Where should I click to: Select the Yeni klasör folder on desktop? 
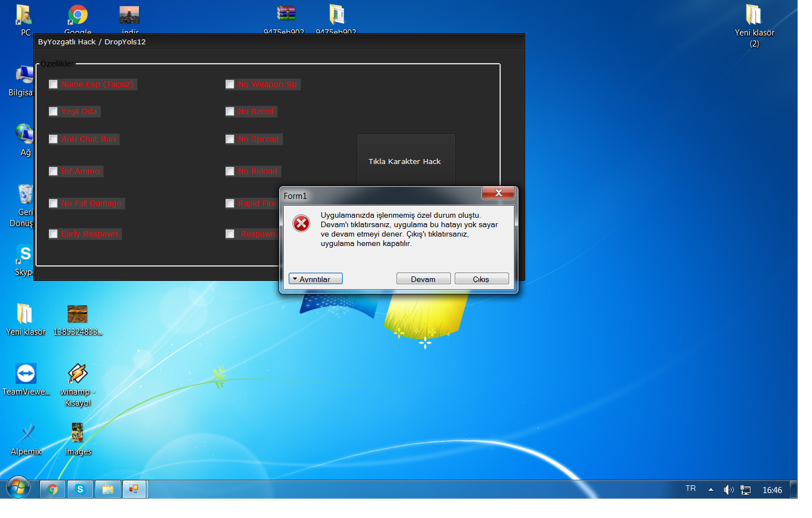click(25, 320)
